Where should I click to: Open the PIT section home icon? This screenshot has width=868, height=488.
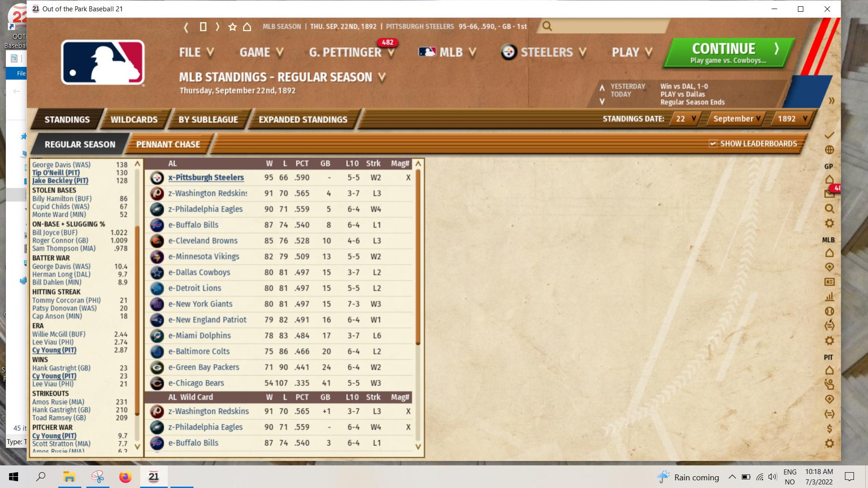point(829,370)
